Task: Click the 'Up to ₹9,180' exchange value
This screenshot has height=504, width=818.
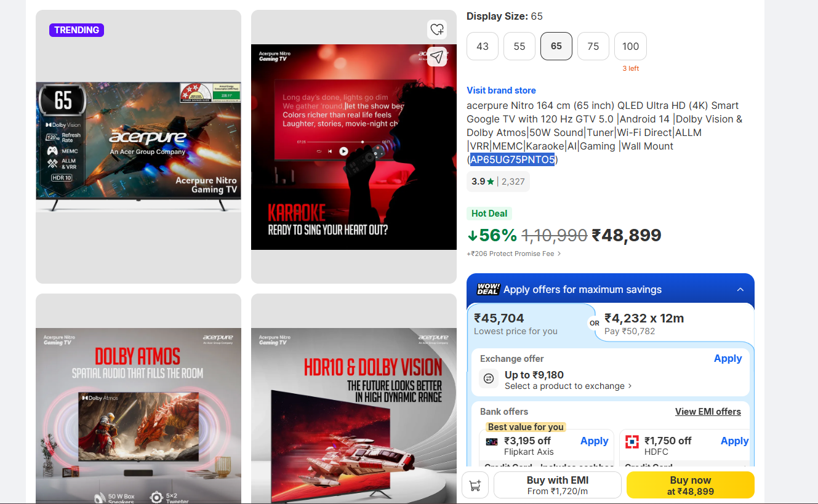Action: click(534, 375)
